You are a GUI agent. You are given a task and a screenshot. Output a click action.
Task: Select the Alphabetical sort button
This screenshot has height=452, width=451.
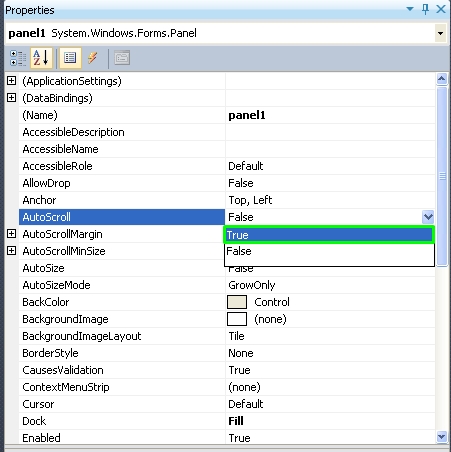click(x=41, y=58)
